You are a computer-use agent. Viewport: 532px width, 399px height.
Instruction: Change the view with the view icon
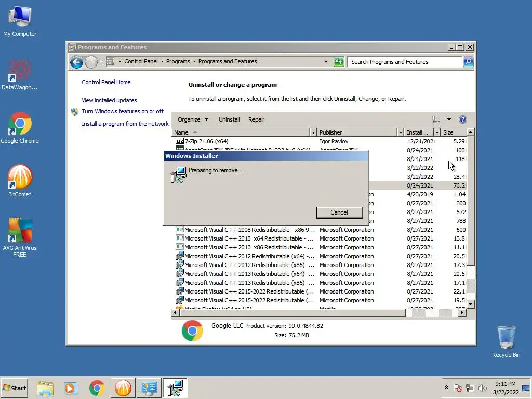pyautogui.click(x=436, y=119)
